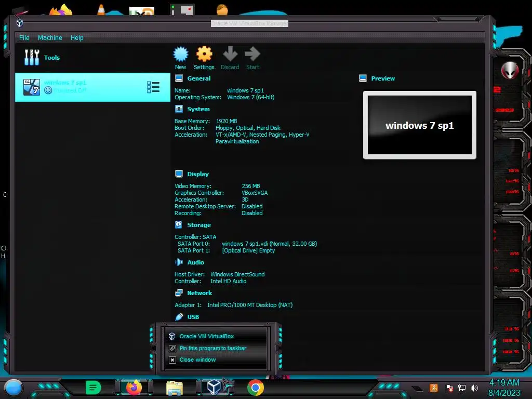Click the Tools label in left pane
532x399 pixels.
click(x=52, y=57)
